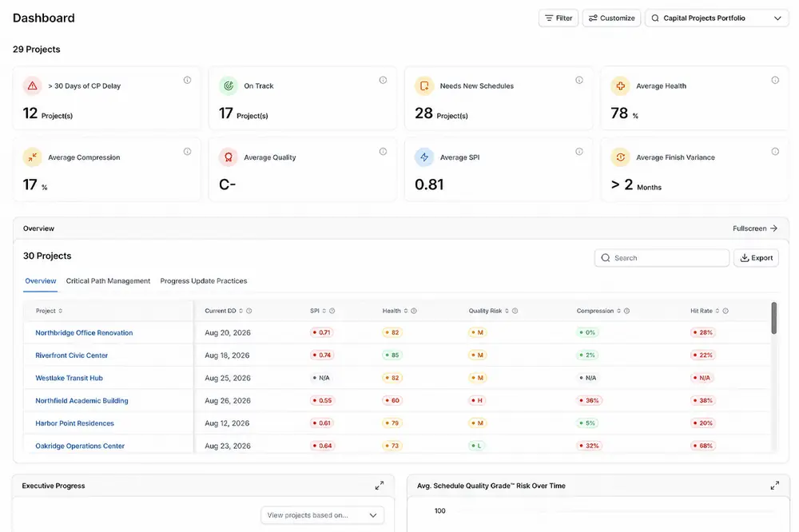The height and width of the screenshot is (532, 799).
Task: Open Northbridge Office Renovation project
Action: pyautogui.click(x=84, y=333)
